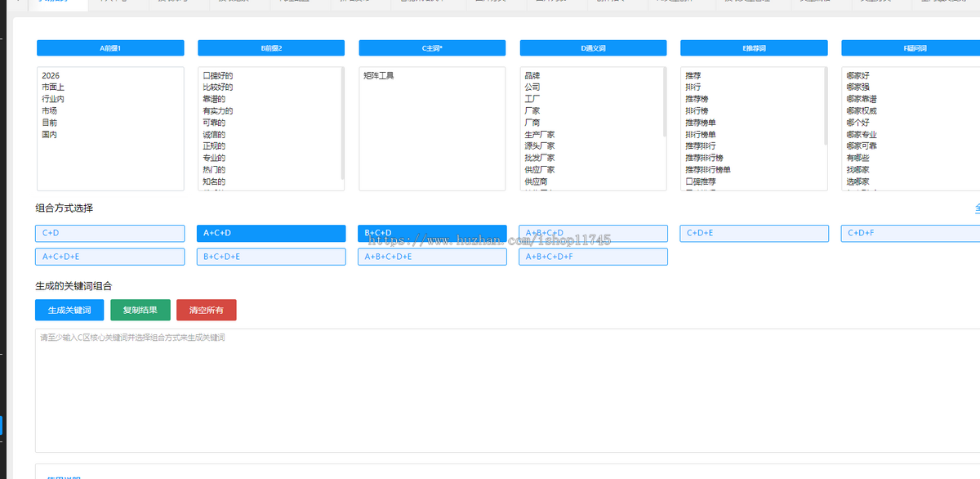This screenshot has width=980, height=479.
Task: Toggle the A+B+C+D combination option
Action: [593, 234]
